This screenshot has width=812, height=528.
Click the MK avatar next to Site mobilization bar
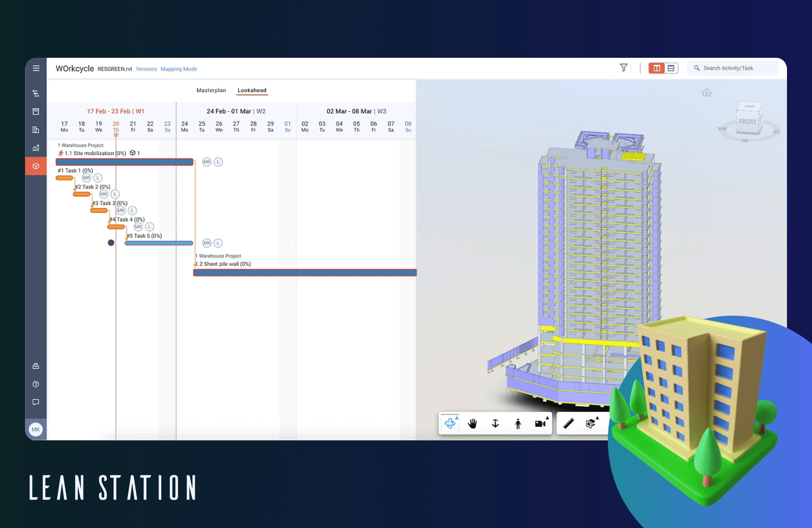207,162
